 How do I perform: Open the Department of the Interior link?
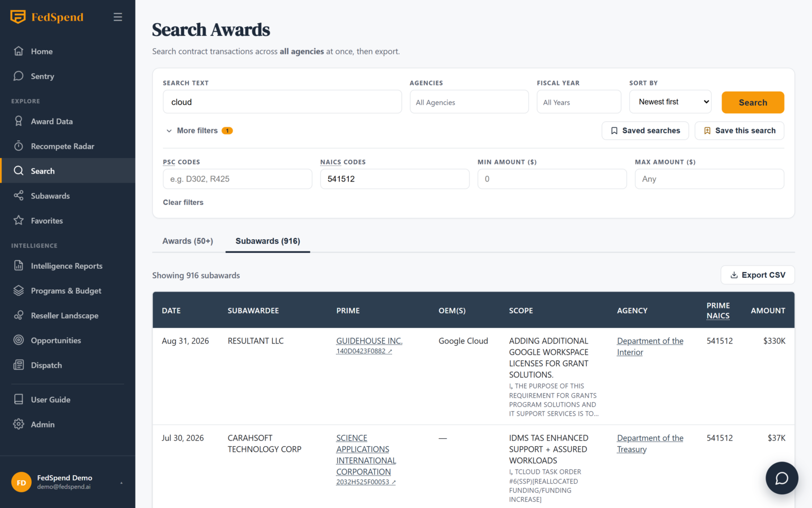pyautogui.click(x=650, y=347)
